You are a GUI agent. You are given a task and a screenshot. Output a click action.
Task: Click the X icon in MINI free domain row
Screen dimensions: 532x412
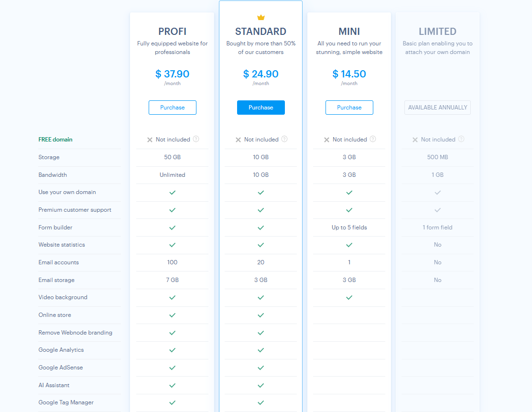[326, 140]
